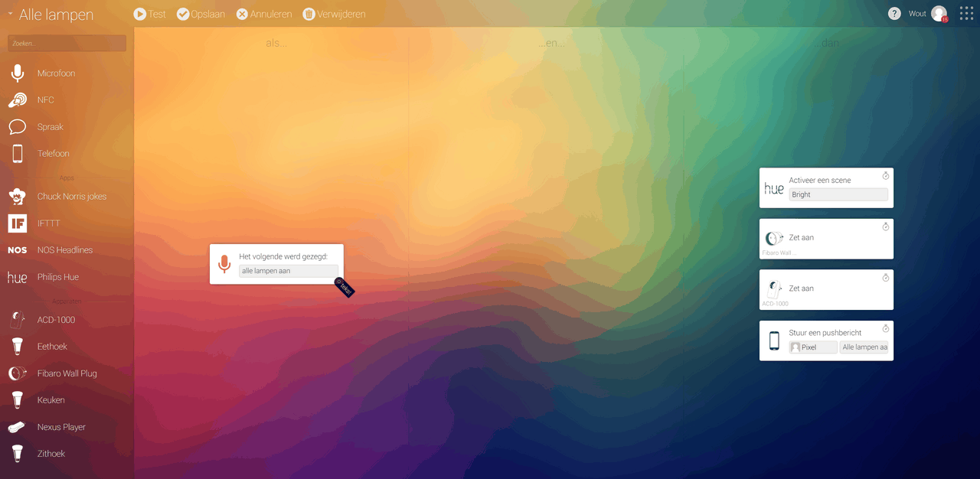Select the Spraak speech bubble icon
980x479 pixels.
coord(18,127)
